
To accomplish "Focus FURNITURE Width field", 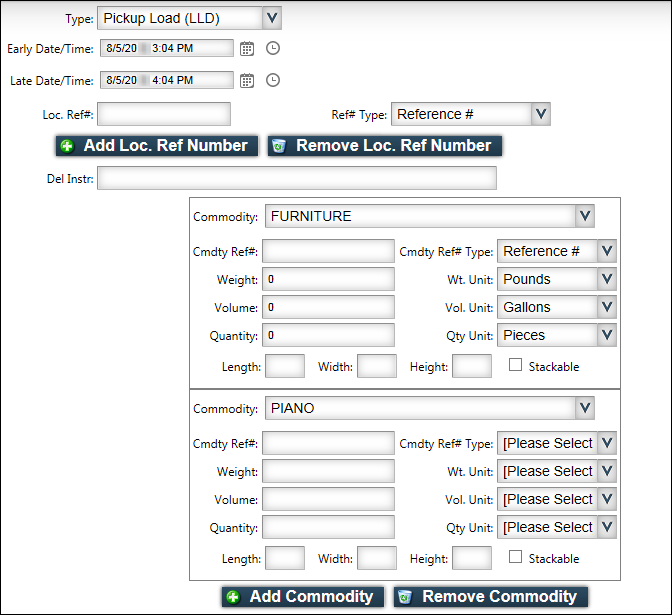I will [377, 366].
